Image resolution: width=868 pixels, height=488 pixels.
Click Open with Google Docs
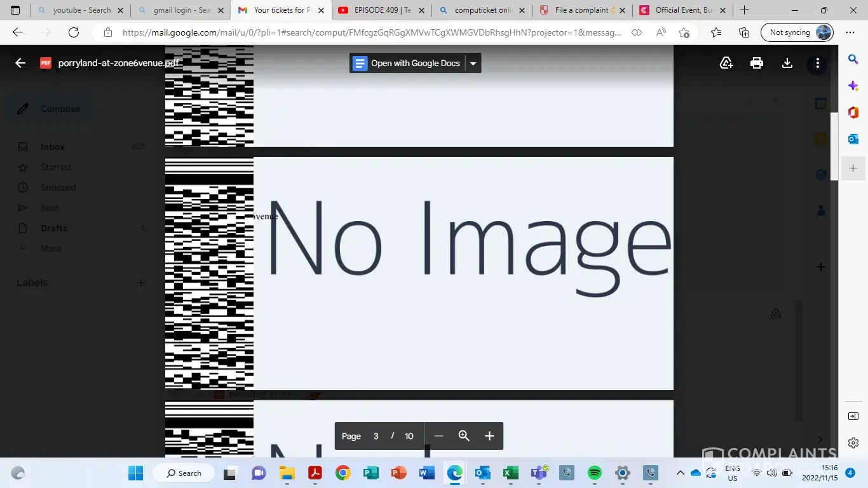point(407,63)
